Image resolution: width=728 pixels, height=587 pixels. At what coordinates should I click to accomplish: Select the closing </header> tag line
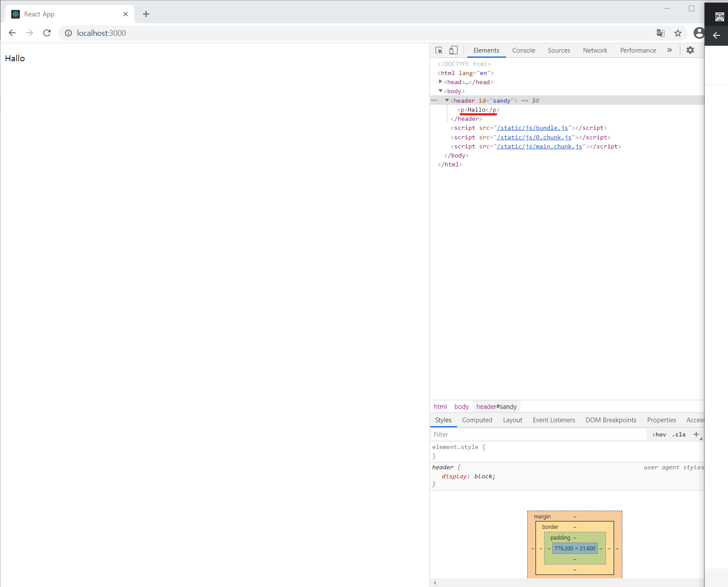[466, 119]
